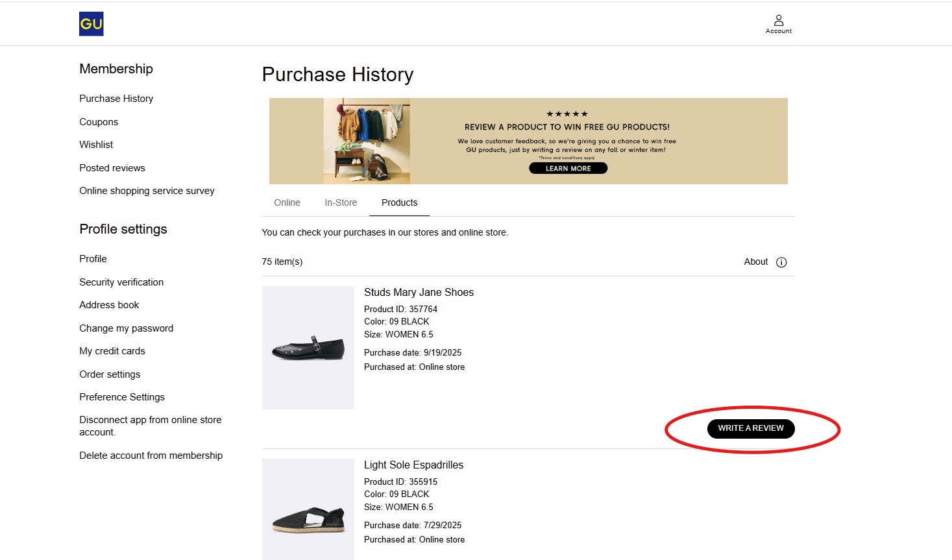Go to Coupons in the sidebar
Screen dimensions: 952x560
pos(99,122)
